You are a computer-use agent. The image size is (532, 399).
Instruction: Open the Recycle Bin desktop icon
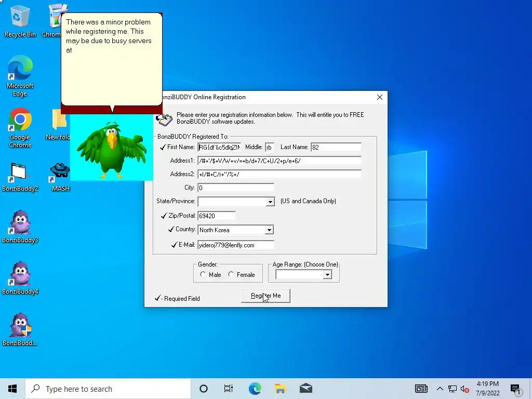coord(20,21)
